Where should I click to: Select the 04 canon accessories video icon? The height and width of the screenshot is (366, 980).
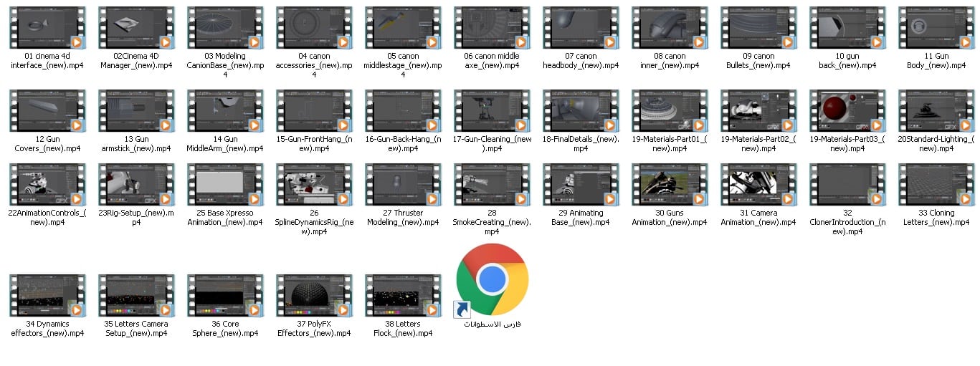[314, 27]
